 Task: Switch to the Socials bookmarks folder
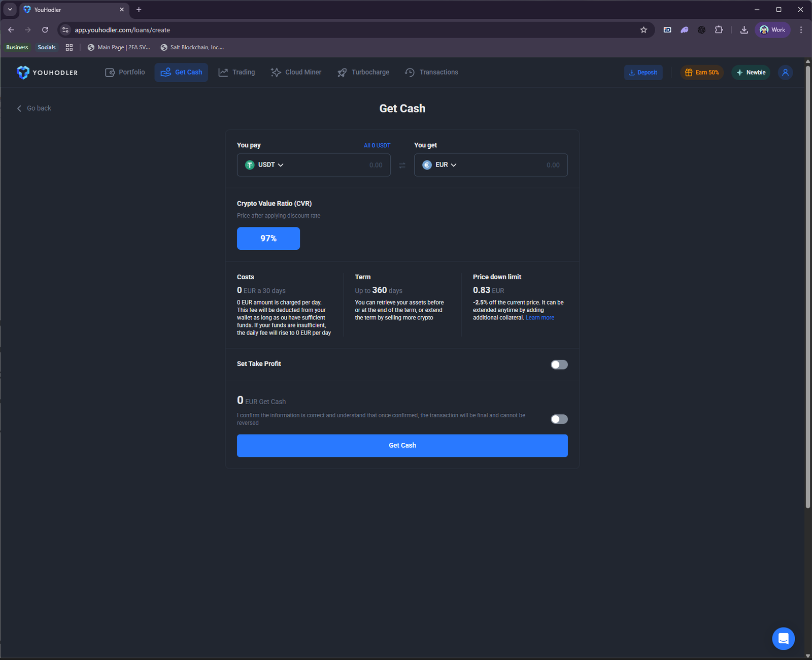[47, 47]
